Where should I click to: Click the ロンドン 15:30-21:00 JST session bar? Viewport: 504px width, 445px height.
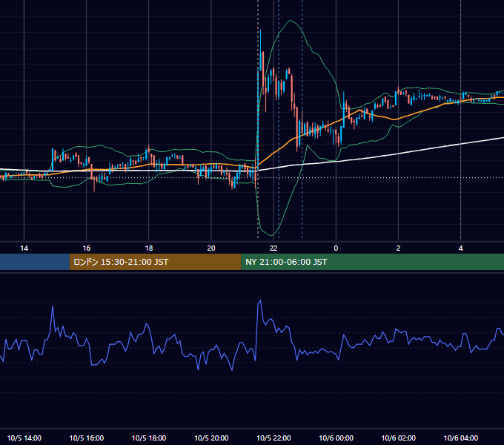click(155, 262)
